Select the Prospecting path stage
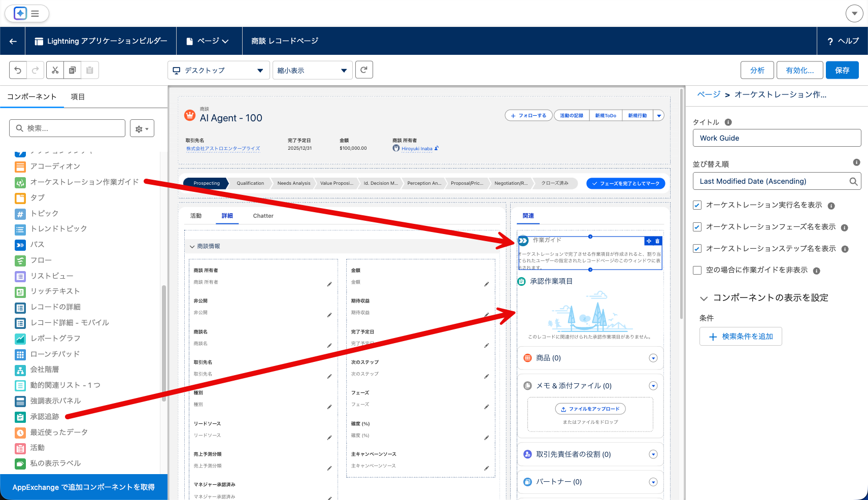The width and height of the screenshot is (868, 500). pyautogui.click(x=206, y=183)
